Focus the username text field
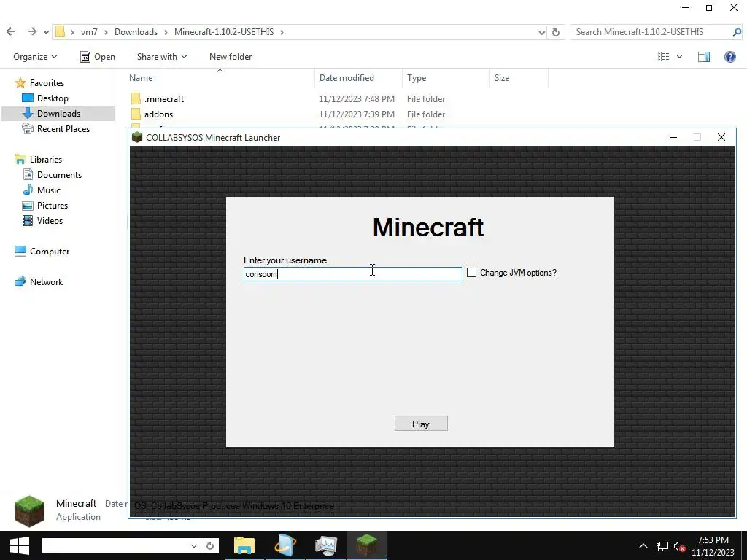This screenshot has width=747, height=560. pos(352,274)
